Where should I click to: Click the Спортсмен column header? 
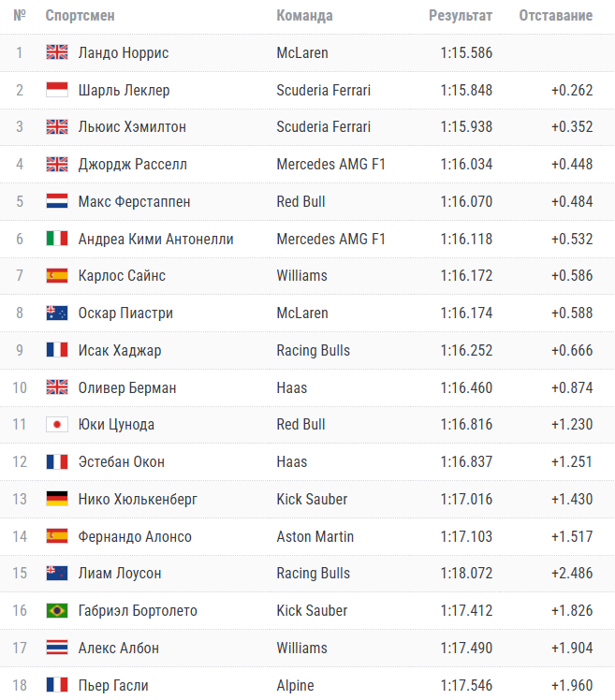pyautogui.click(x=81, y=16)
